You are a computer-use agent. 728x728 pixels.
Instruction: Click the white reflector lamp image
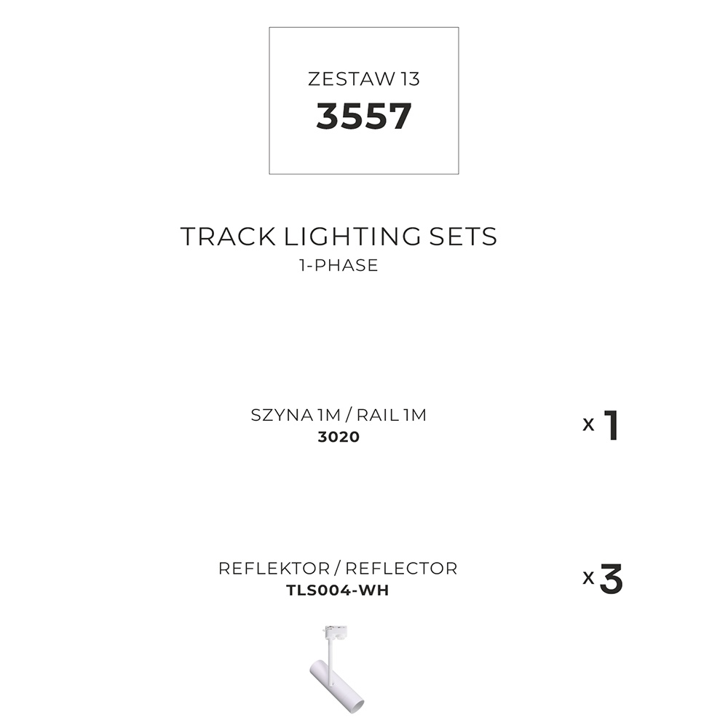pyautogui.click(x=338, y=669)
